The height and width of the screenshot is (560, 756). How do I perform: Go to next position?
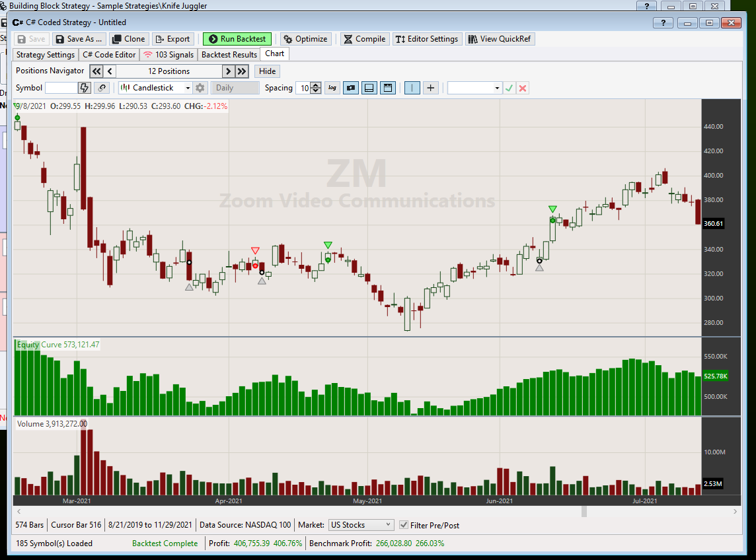[x=229, y=71]
